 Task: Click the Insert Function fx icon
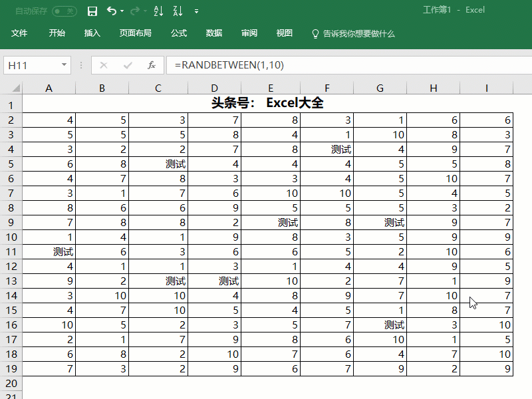152,65
